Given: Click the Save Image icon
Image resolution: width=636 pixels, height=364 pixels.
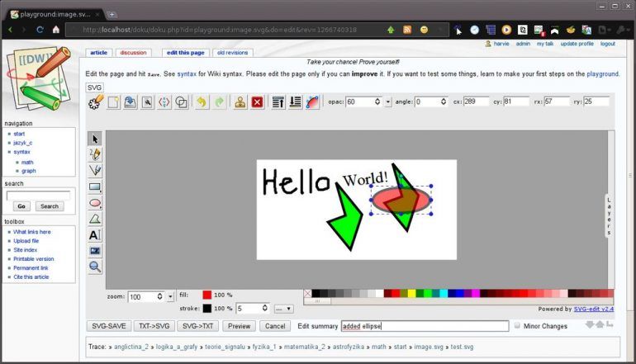Looking at the screenshot, I should (x=131, y=102).
